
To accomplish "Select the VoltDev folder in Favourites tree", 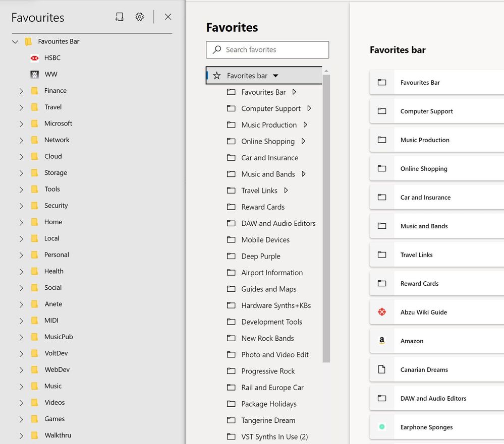I will (56, 353).
